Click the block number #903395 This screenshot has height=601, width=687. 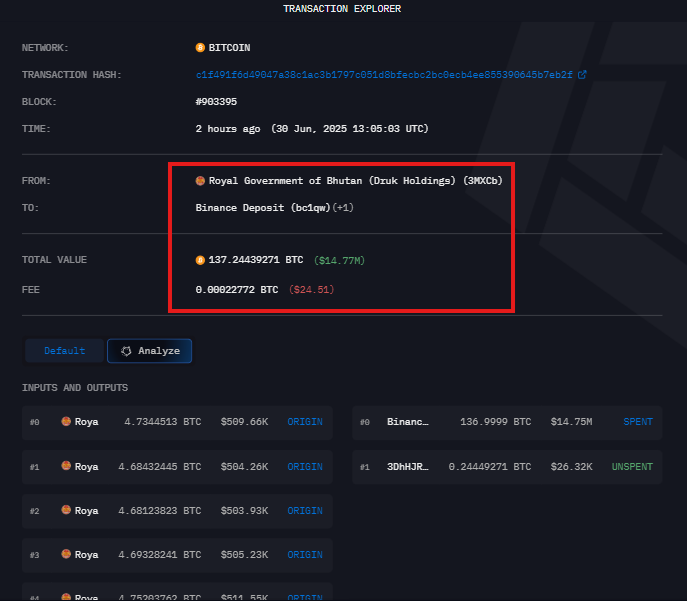216,102
